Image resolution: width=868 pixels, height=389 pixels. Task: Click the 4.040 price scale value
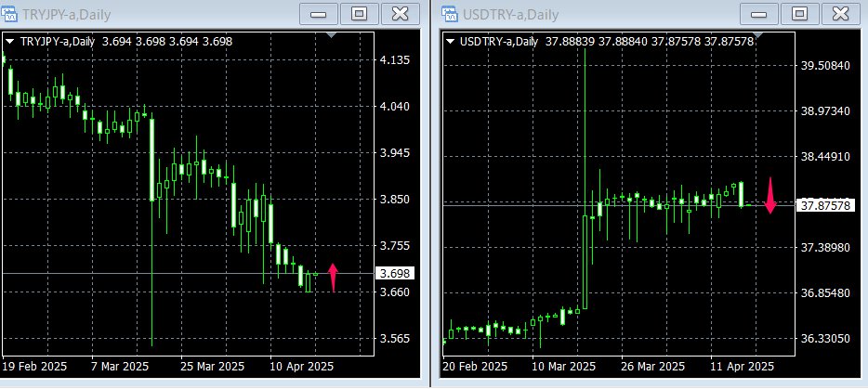click(395, 106)
